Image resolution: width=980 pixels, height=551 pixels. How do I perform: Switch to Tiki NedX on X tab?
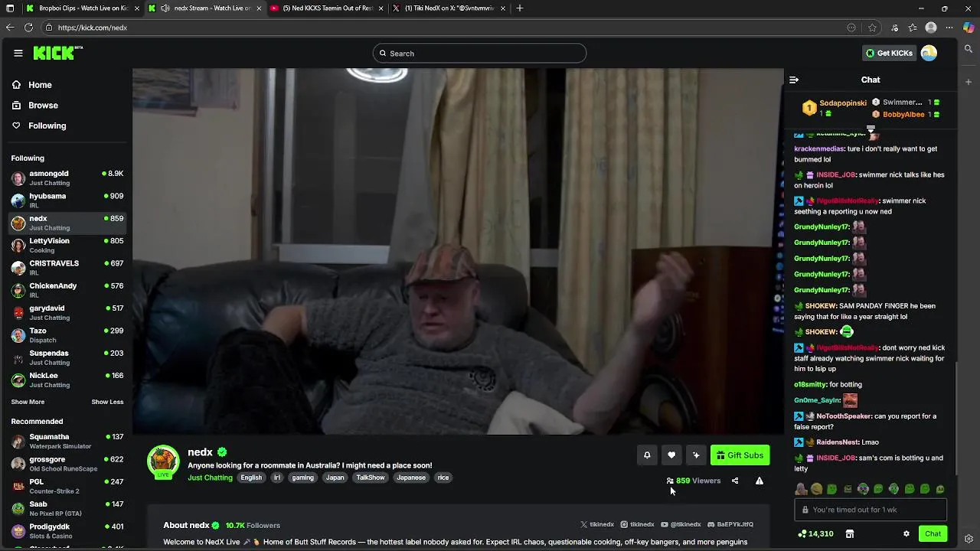(447, 8)
